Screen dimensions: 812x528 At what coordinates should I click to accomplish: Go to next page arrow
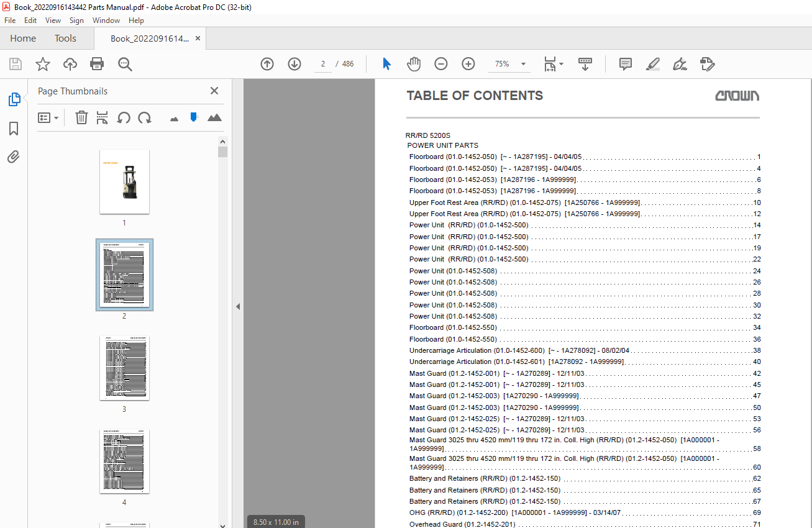click(x=294, y=64)
